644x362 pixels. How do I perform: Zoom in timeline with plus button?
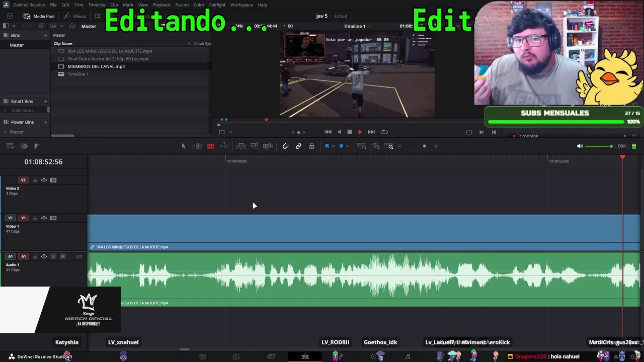point(436,146)
